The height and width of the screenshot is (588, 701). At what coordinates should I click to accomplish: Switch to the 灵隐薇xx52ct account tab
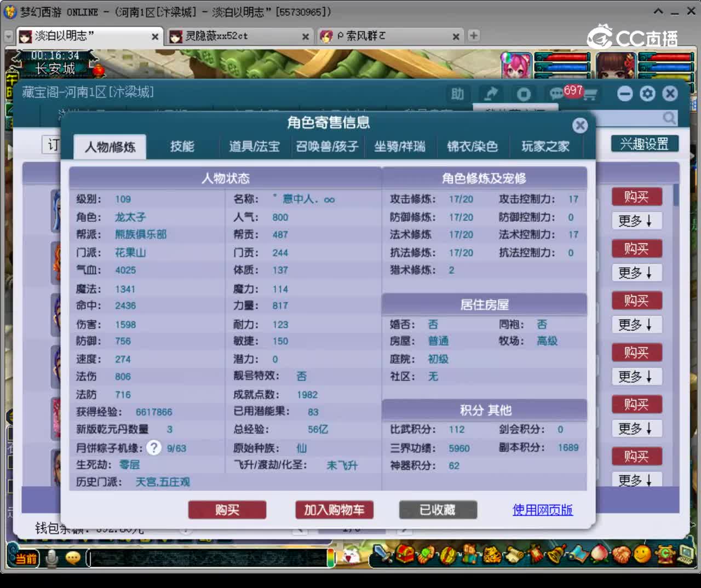[x=239, y=36]
